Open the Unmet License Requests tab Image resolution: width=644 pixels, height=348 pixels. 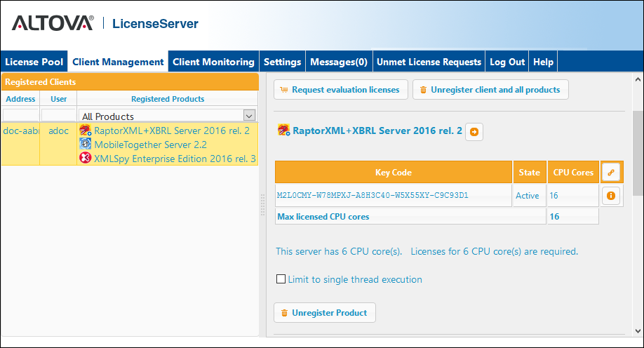tap(429, 62)
